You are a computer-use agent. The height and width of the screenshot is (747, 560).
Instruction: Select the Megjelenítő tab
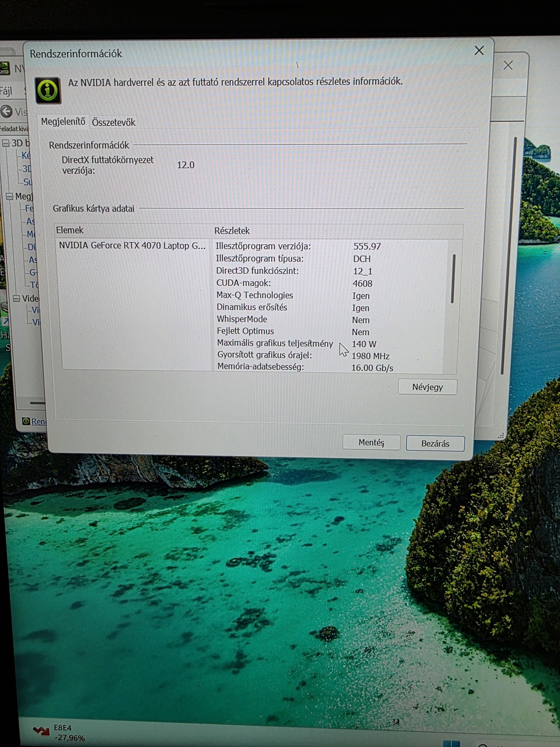63,122
